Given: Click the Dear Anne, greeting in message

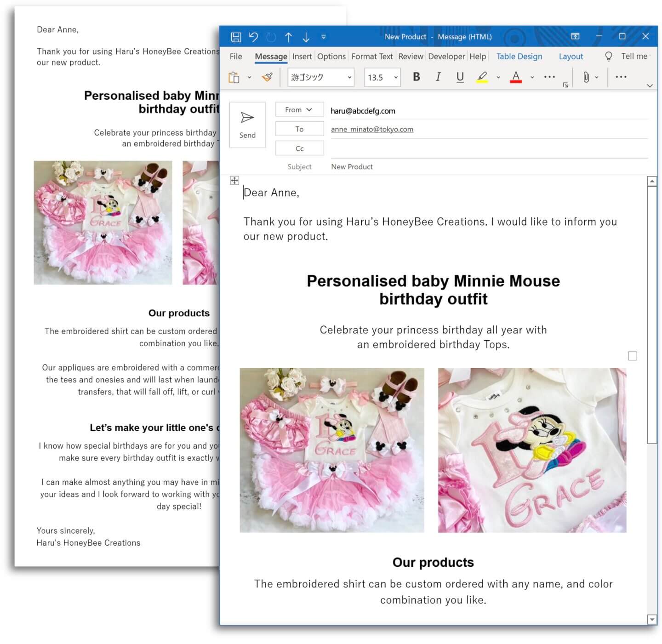Looking at the screenshot, I should (271, 193).
